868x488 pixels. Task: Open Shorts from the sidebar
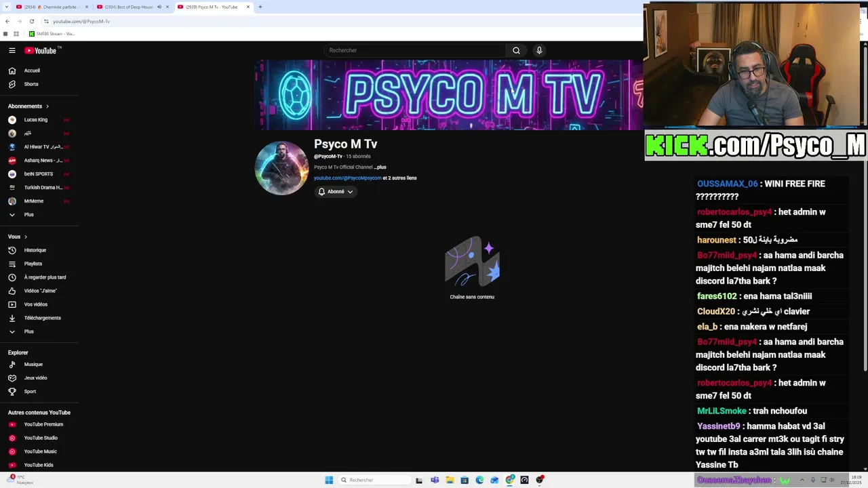pos(31,84)
